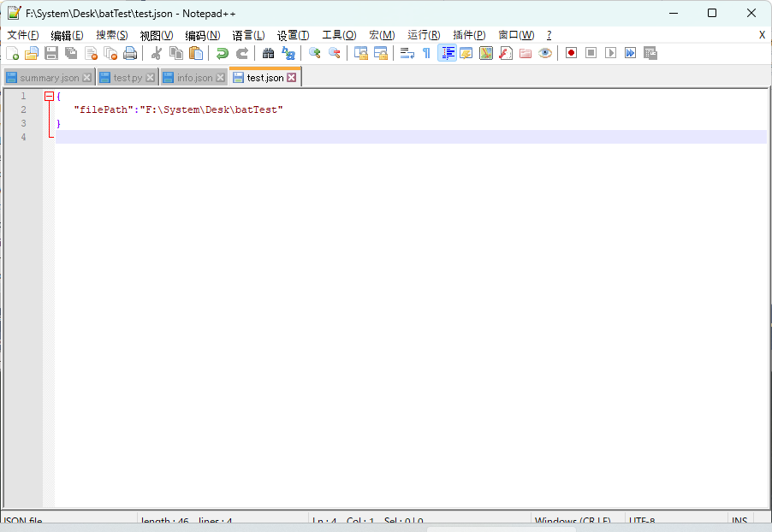This screenshot has height=532, width=772.
Task: Stop macro recording square button
Action: (x=591, y=53)
